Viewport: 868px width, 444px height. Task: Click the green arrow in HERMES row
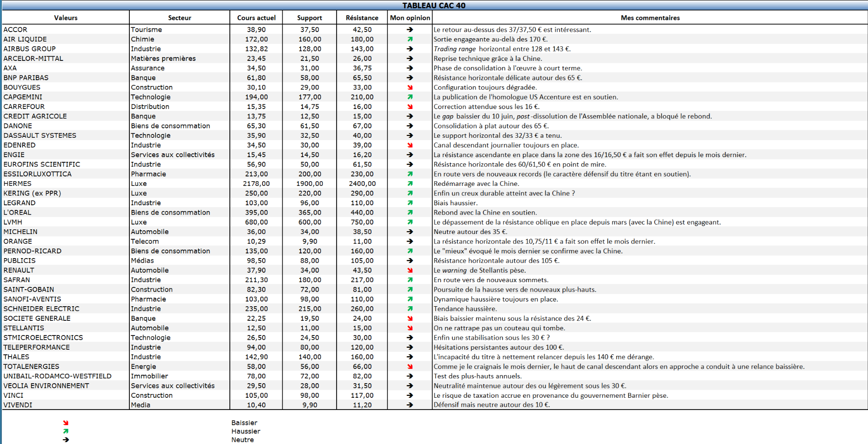pos(410,184)
